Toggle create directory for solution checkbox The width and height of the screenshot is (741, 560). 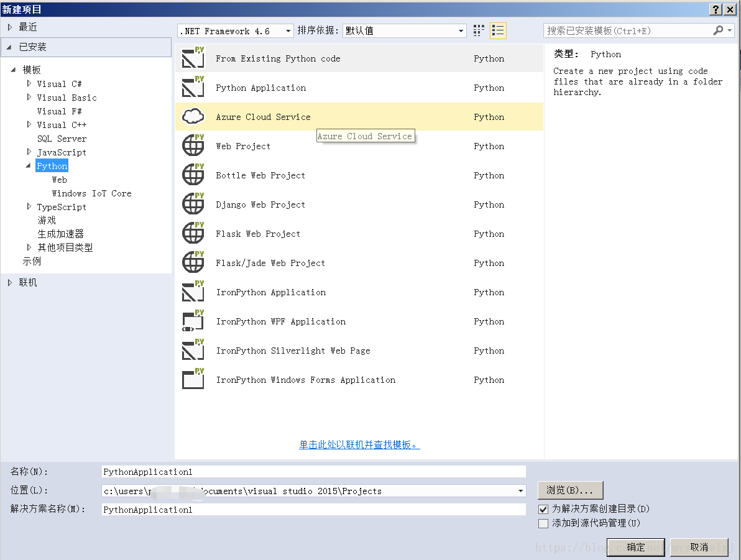543,510
